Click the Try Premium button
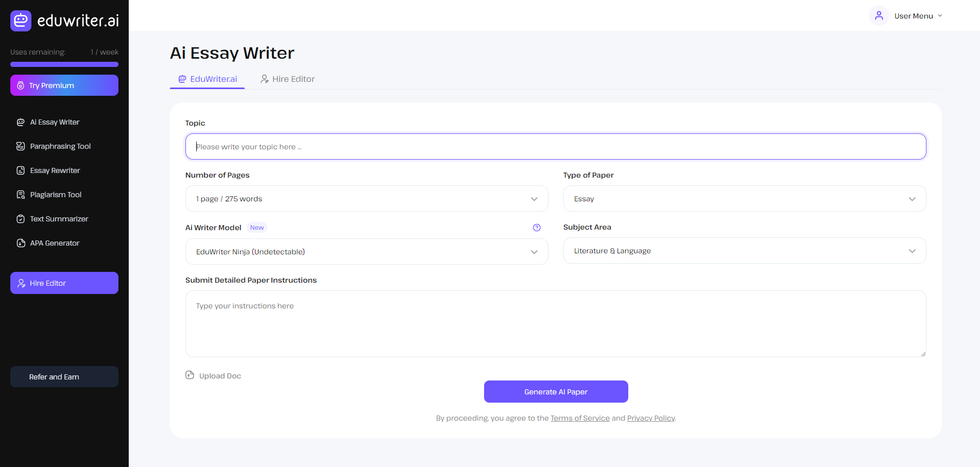 click(x=64, y=85)
